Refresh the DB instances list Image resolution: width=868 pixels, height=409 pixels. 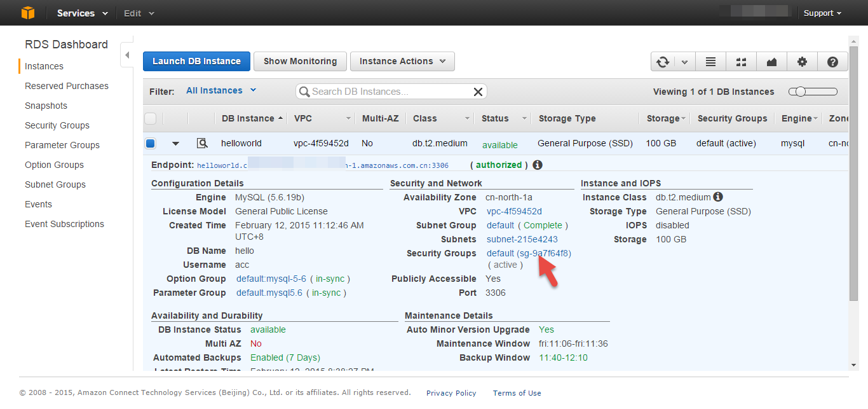point(663,62)
